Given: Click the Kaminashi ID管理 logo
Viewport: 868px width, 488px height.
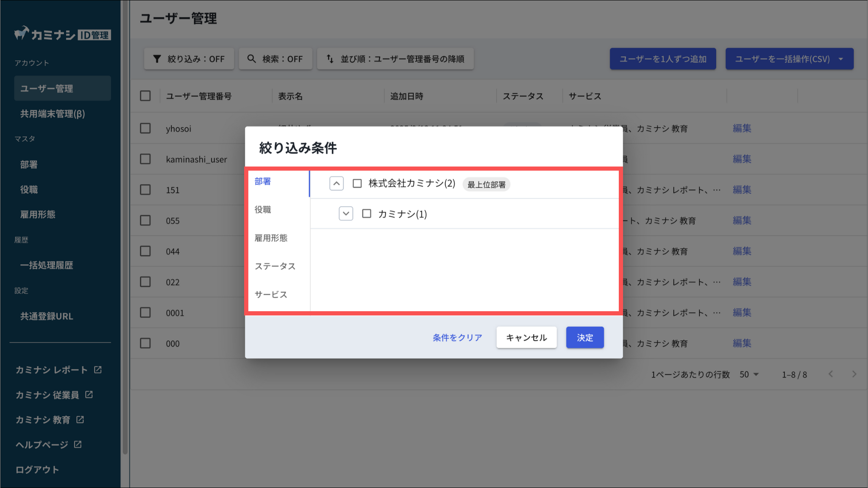Looking at the screenshot, I should click(62, 34).
